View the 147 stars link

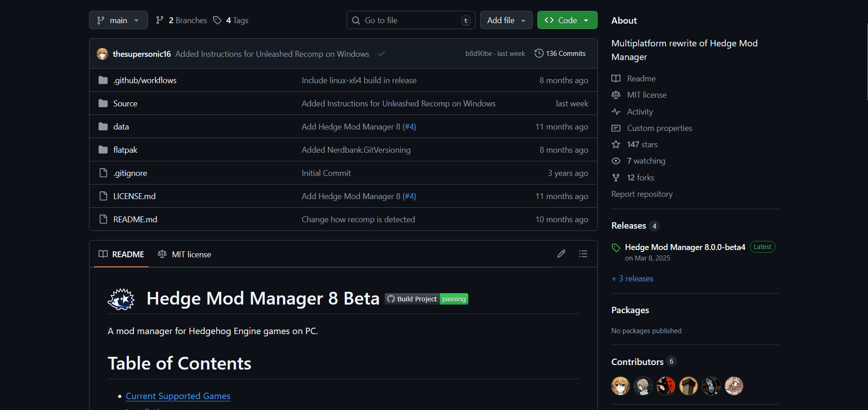point(642,145)
